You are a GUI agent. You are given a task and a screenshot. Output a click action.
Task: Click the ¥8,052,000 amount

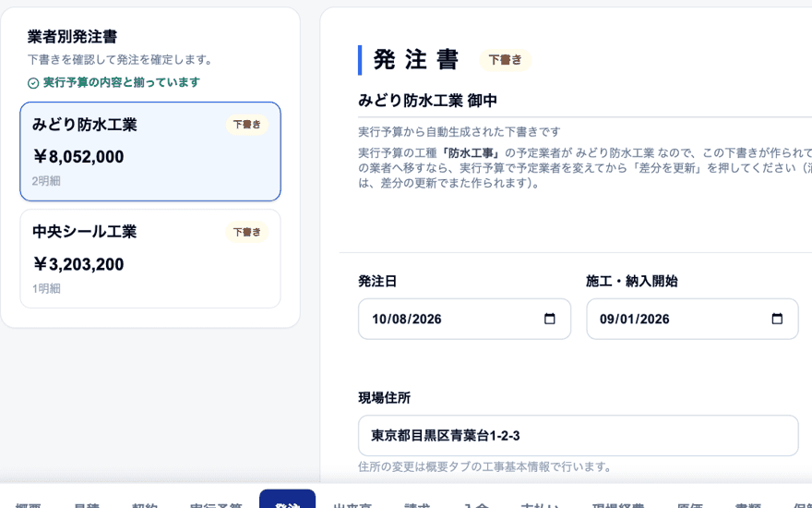(x=78, y=156)
